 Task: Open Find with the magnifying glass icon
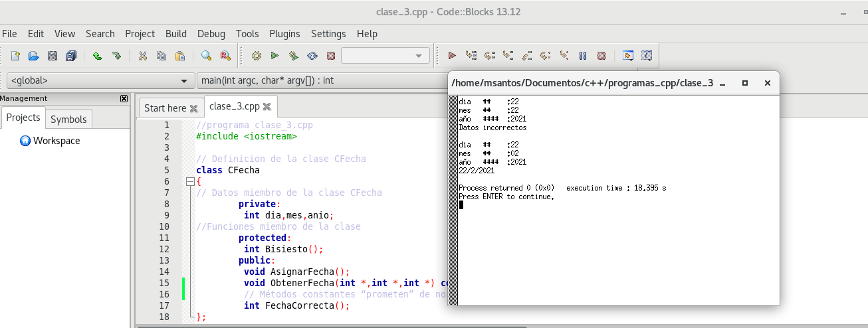206,56
